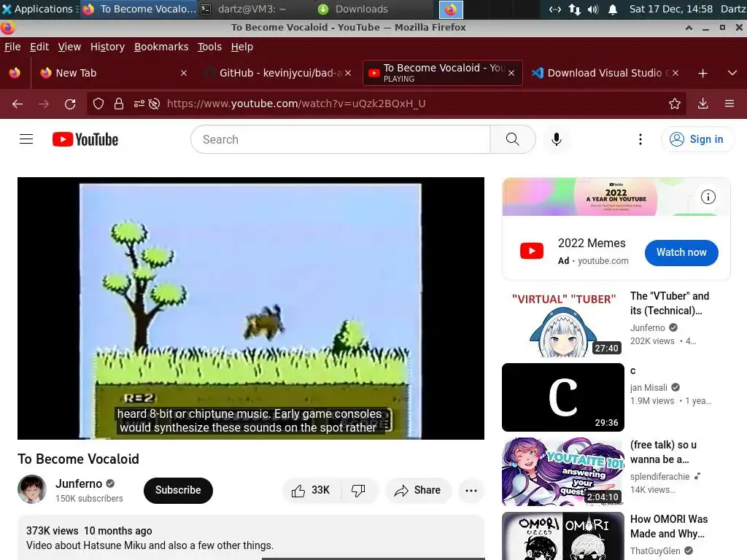Go to YouTube home via logo
Viewport: 747px width, 560px height.
(x=85, y=139)
